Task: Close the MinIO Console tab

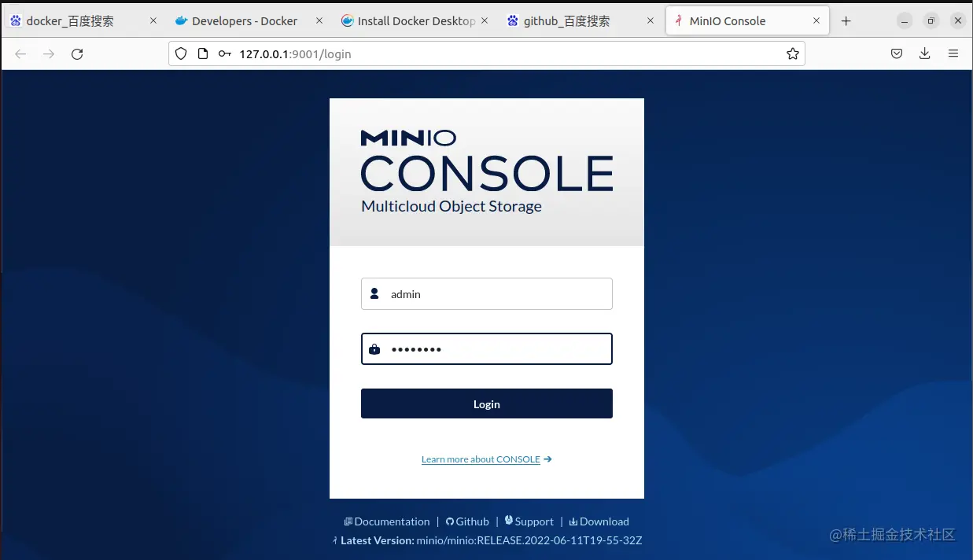Action: tap(816, 21)
